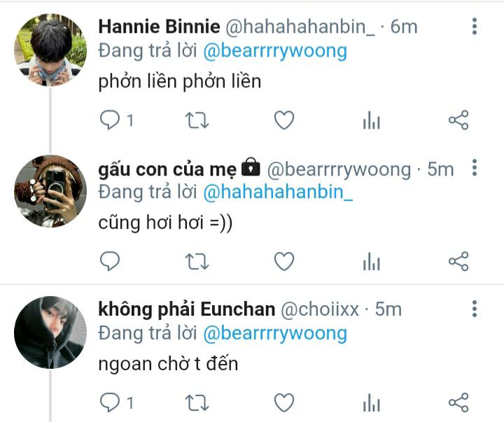The height and width of the screenshot is (422, 504).
Task: Share Hannie Binnie's tweet
Action: (x=458, y=120)
